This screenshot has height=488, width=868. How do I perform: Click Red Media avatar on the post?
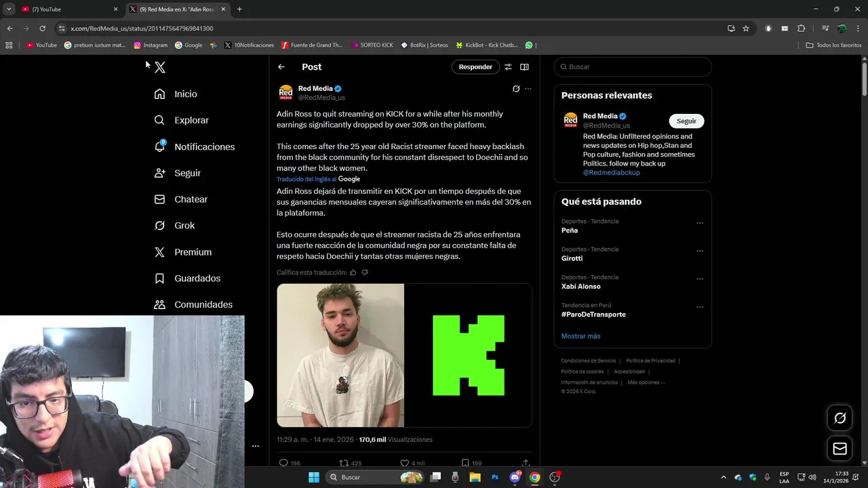(x=286, y=93)
